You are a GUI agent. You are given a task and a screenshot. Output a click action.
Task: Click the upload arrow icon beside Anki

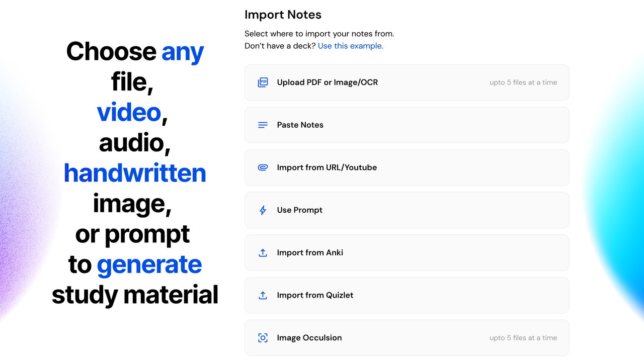click(x=263, y=253)
